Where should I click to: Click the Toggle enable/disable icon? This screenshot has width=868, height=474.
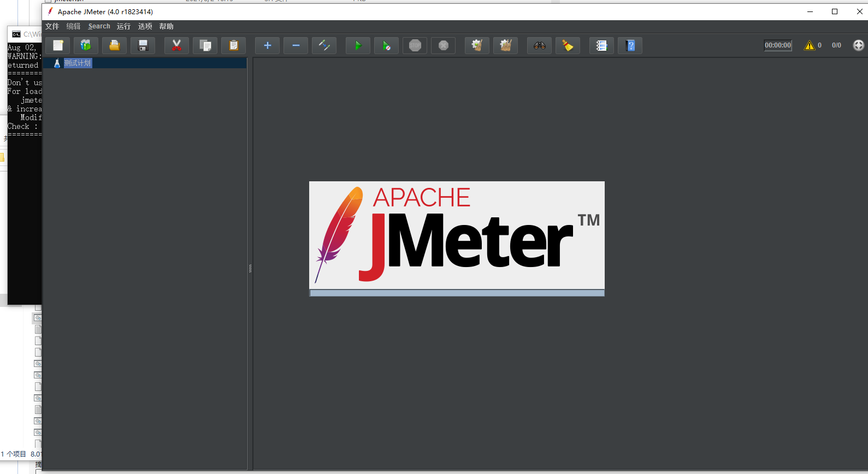[x=324, y=45]
